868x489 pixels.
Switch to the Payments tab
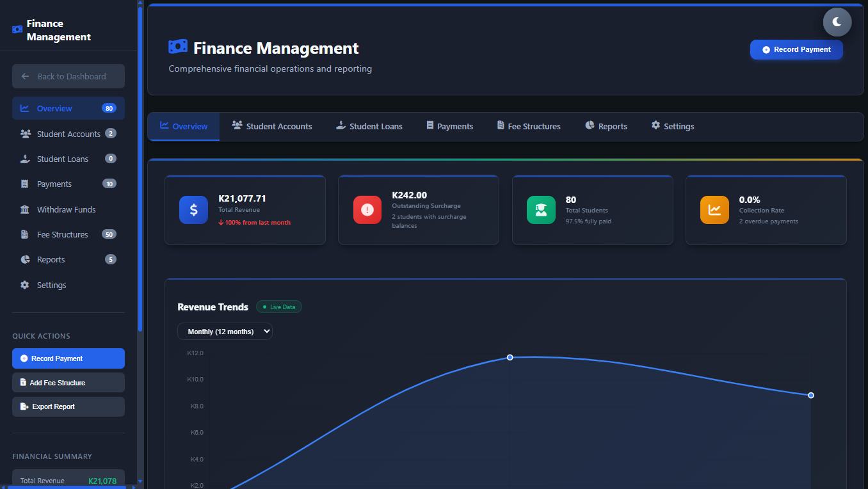click(449, 127)
